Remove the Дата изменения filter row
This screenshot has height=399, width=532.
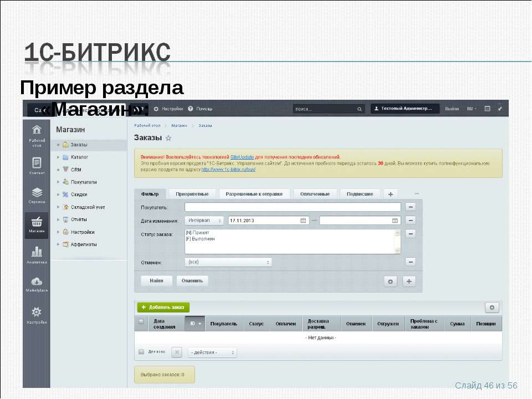pyautogui.click(x=411, y=221)
